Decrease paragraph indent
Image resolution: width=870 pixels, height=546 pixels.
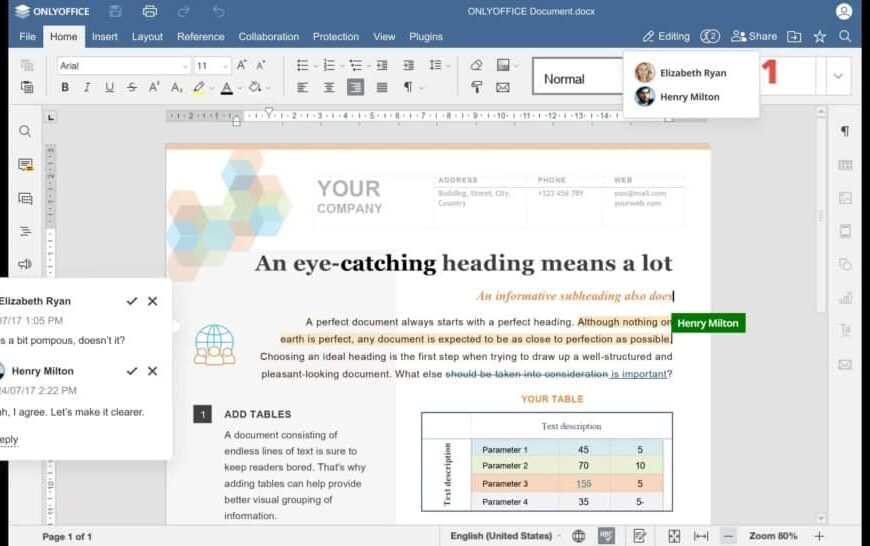point(382,65)
